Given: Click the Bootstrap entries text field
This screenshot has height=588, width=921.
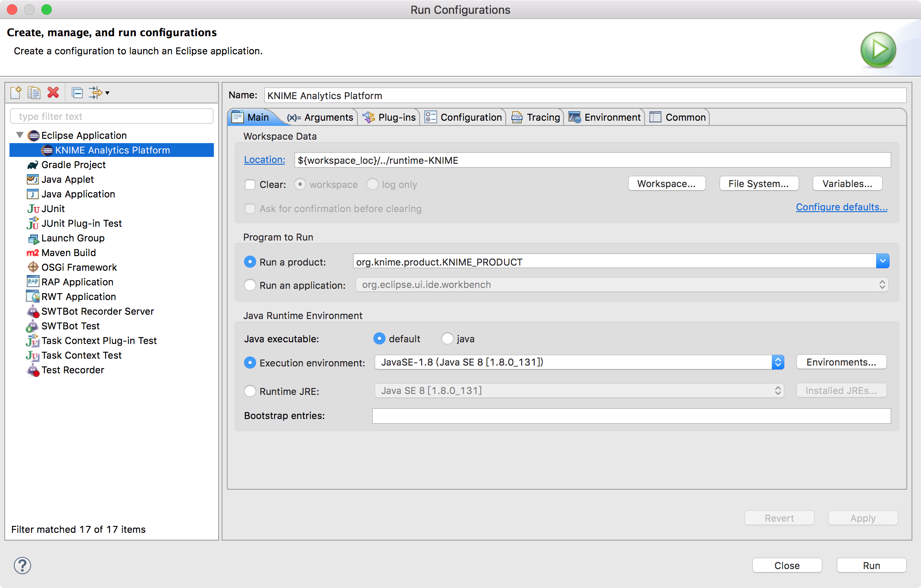Looking at the screenshot, I should pyautogui.click(x=631, y=416).
